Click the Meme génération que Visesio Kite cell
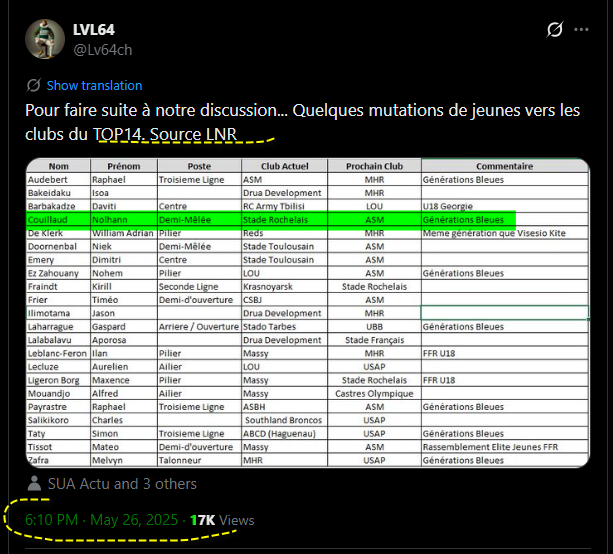Image resolution: width=613 pixels, height=554 pixels. pos(505,233)
